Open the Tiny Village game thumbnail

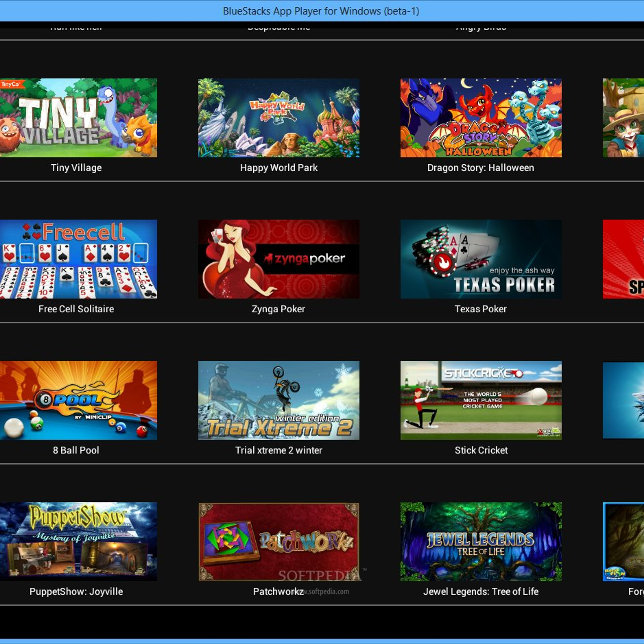tap(78, 118)
